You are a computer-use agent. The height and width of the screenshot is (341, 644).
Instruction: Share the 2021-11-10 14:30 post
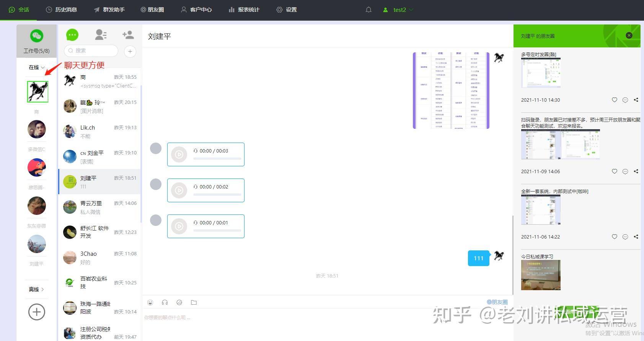point(636,100)
